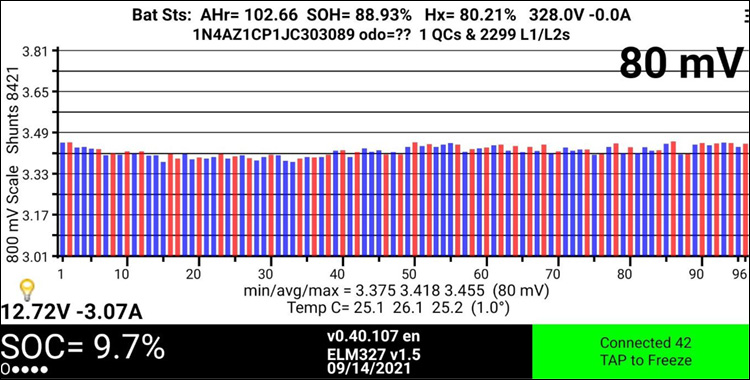Tap the first blue bar for cell 1
The width and height of the screenshot is (750, 380).
(x=62, y=199)
